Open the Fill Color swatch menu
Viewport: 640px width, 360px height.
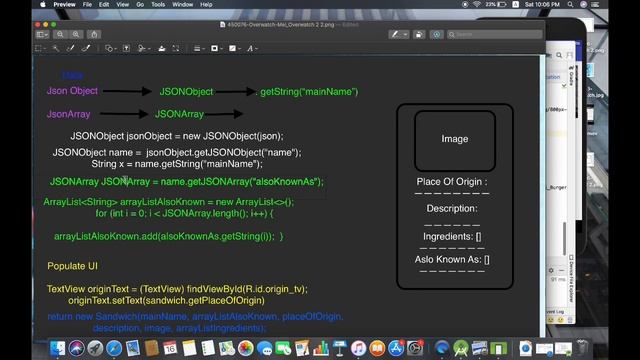tap(234, 49)
